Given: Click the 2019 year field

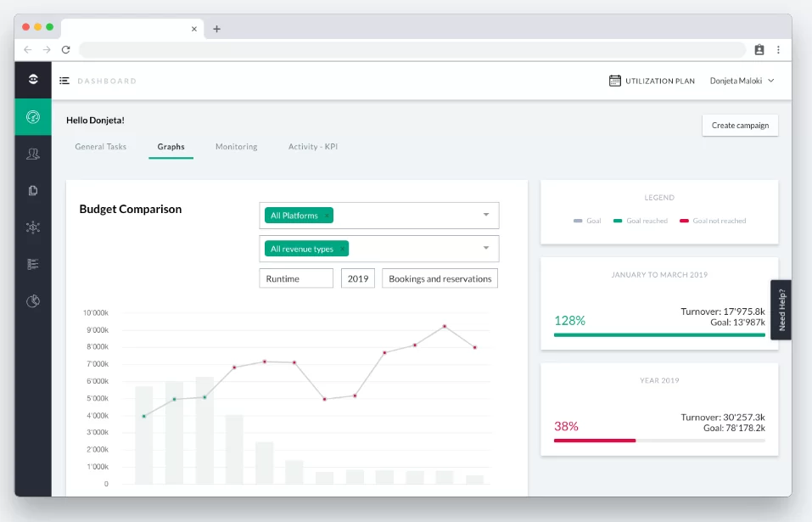Looking at the screenshot, I should coord(358,278).
